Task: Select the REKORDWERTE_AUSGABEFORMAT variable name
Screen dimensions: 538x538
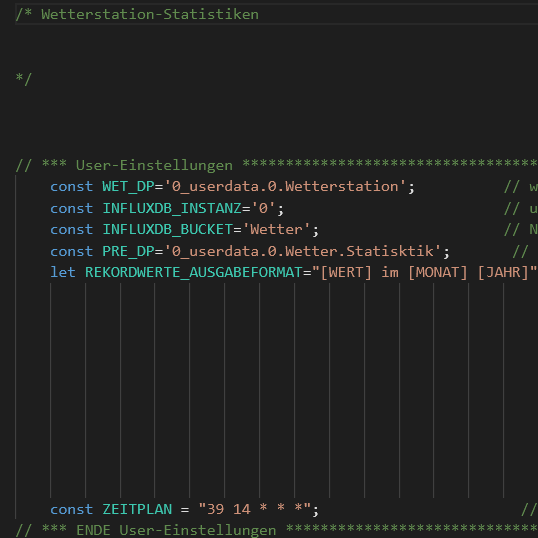Action: pos(194,272)
